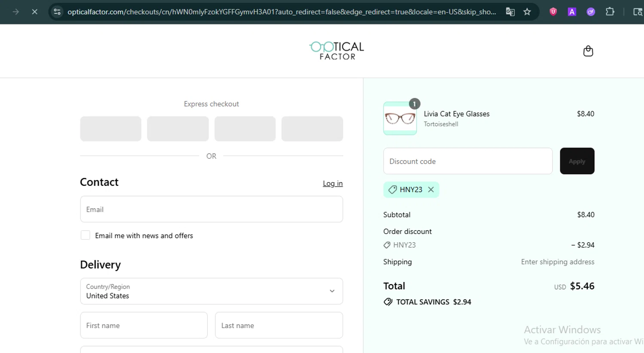Click the Enter shipping address text
Image resolution: width=644 pixels, height=353 pixels.
coord(558,262)
